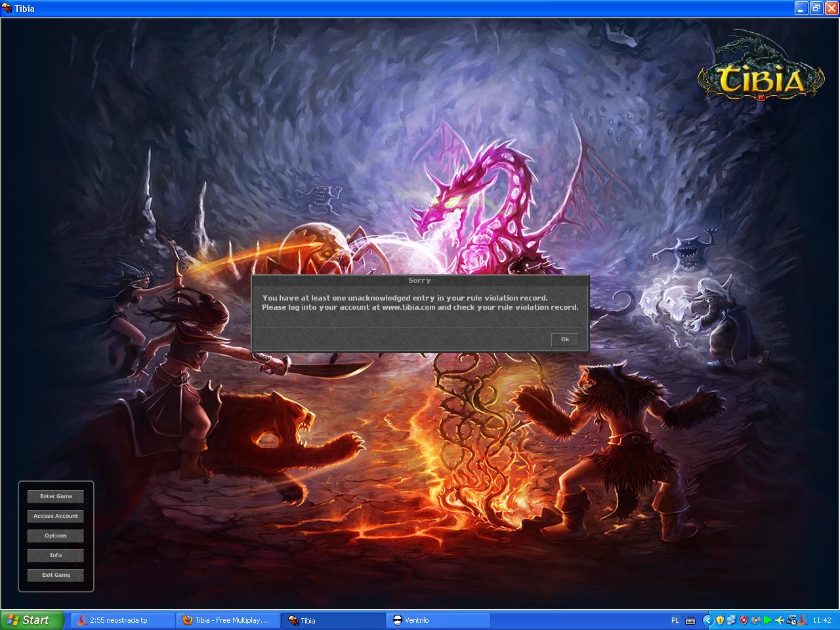Switch to Tibia Free Multiplayer browser window
The width and height of the screenshot is (840, 630).
[x=228, y=620]
